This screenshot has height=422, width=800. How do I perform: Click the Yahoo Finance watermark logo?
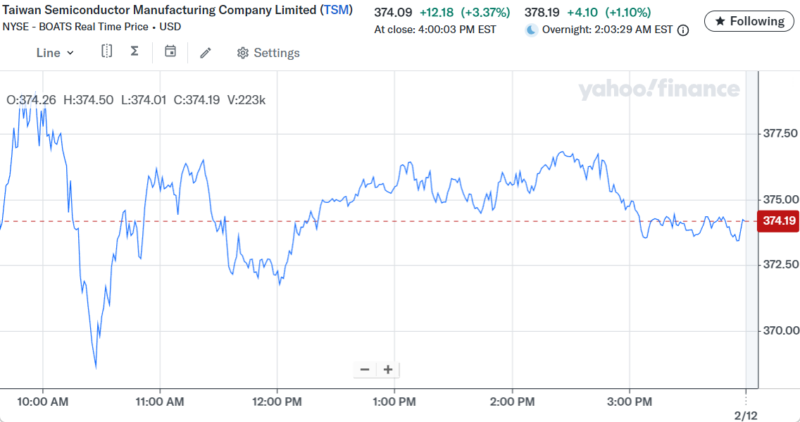pos(657,90)
